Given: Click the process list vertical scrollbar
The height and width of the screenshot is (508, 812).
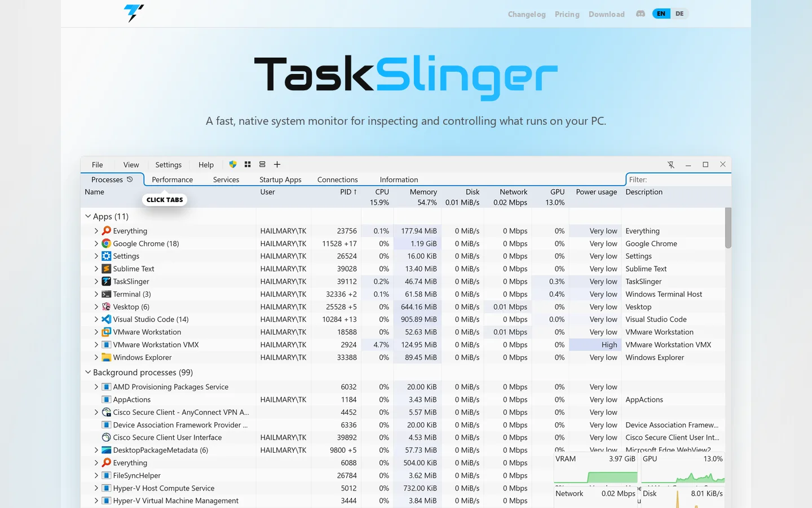Looking at the screenshot, I should click(x=728, y=228).
